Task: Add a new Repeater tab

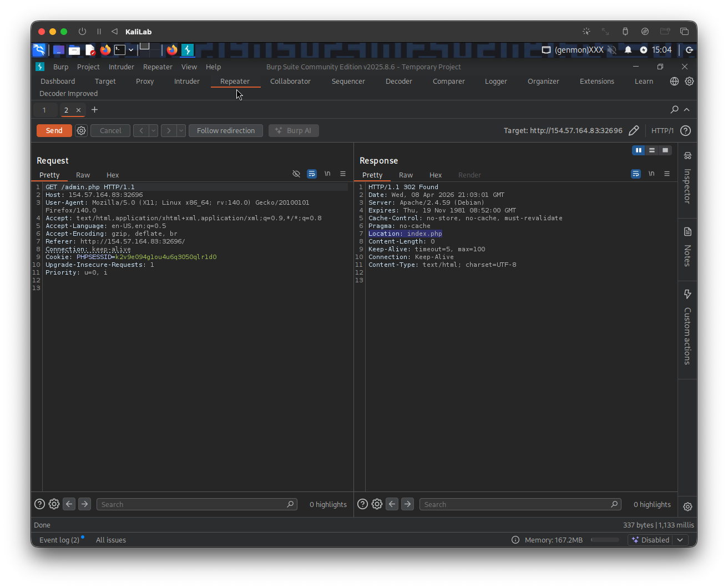Action: [x=95, y=110]
